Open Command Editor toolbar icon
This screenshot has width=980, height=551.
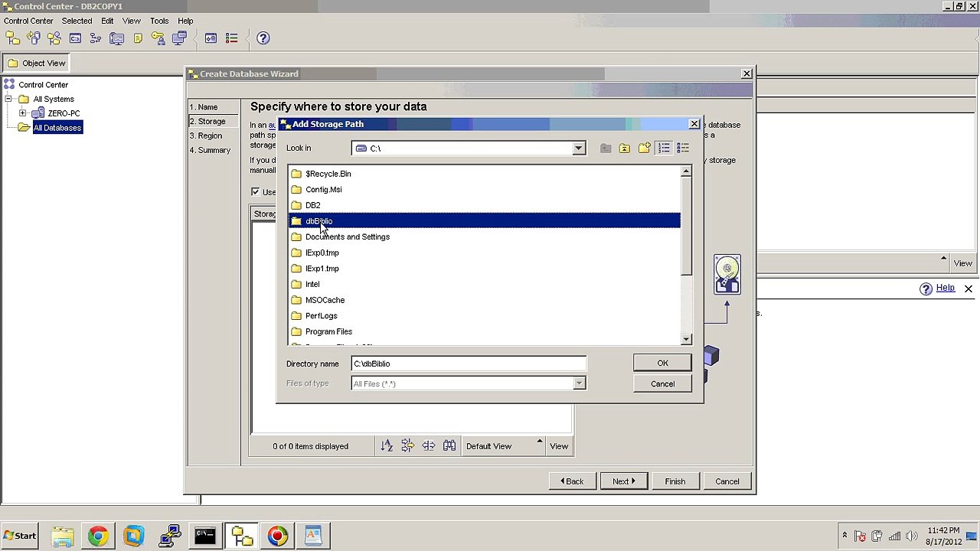click(75, 38)
